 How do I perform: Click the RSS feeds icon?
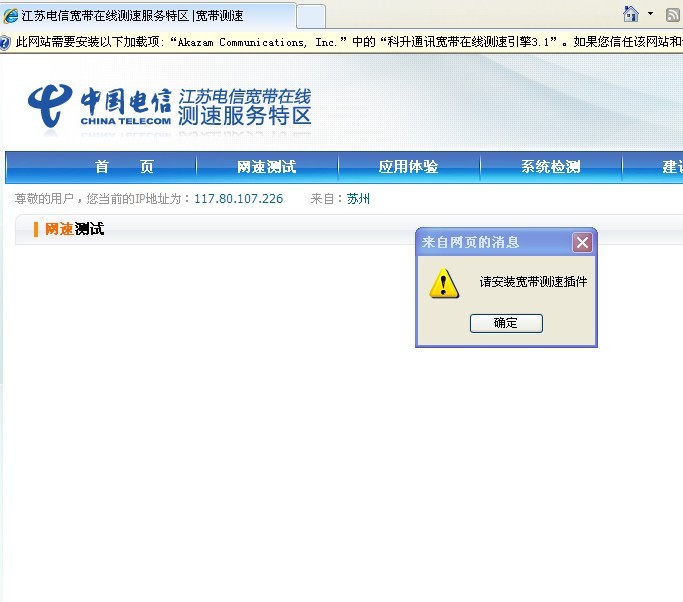[673, 15]
